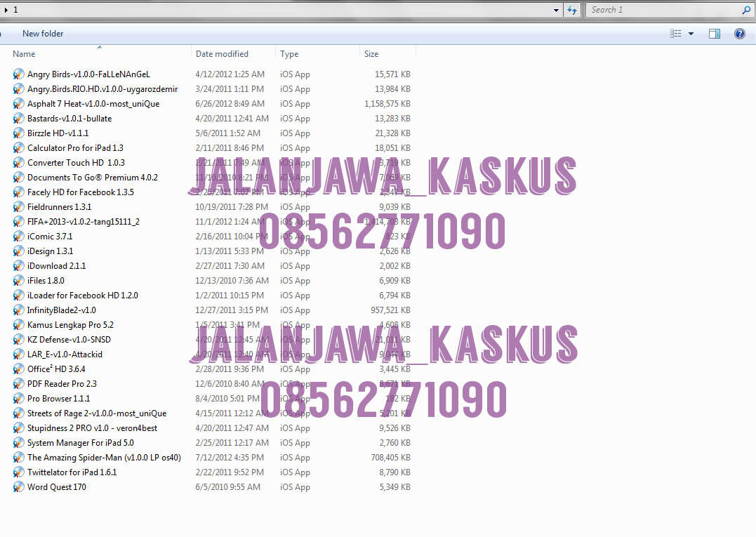Click the KZ Defense-v1.0-SNSD file icon
The image size is (756, 537).
18,340
